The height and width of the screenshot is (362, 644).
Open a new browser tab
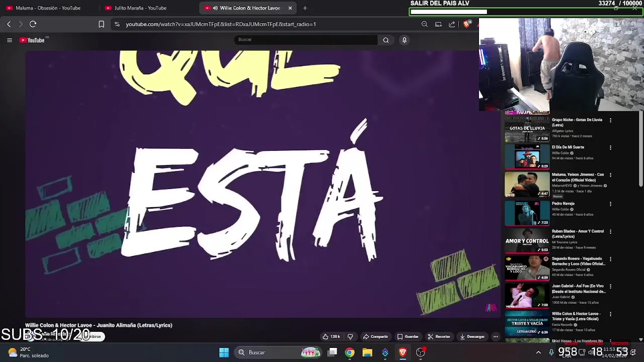[x=305, y=8]
